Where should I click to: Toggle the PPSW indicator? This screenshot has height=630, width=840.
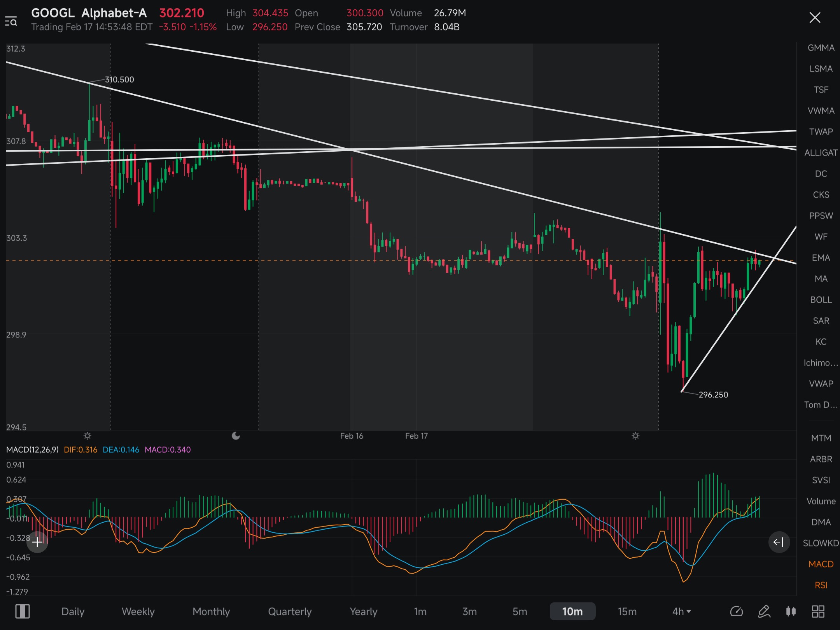pos(821,216)
